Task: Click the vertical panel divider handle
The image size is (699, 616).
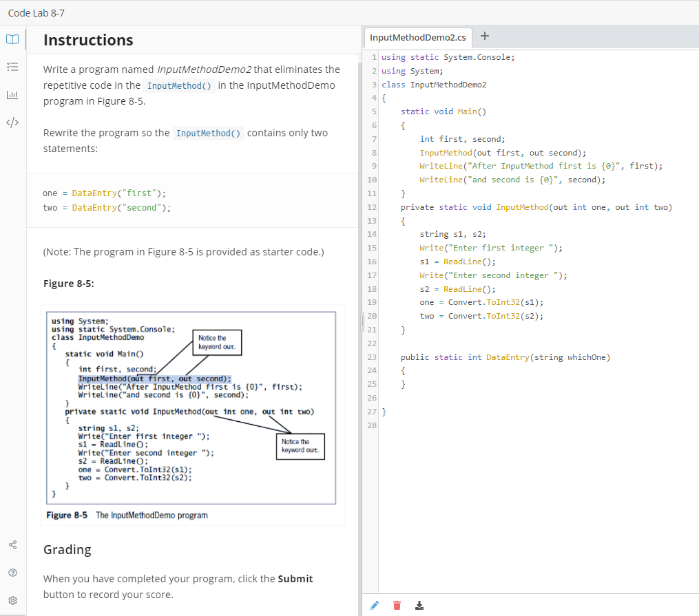Action: tap(360, 320)
